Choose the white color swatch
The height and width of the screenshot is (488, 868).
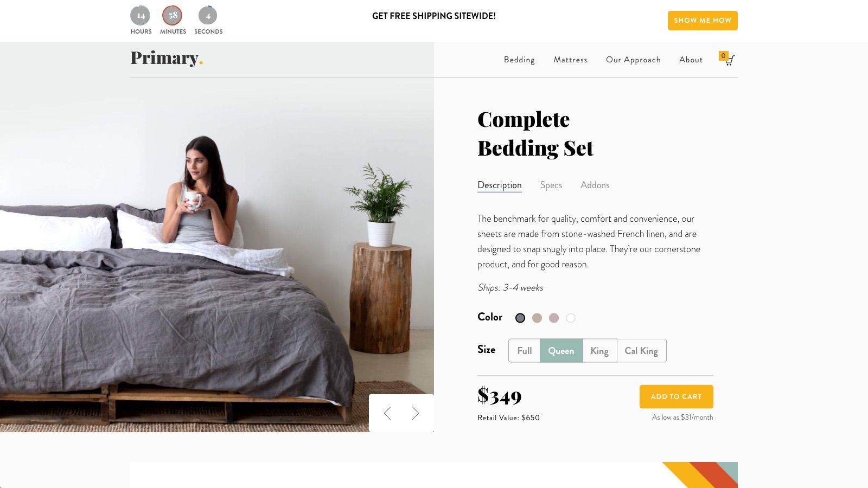coord(571,318)
